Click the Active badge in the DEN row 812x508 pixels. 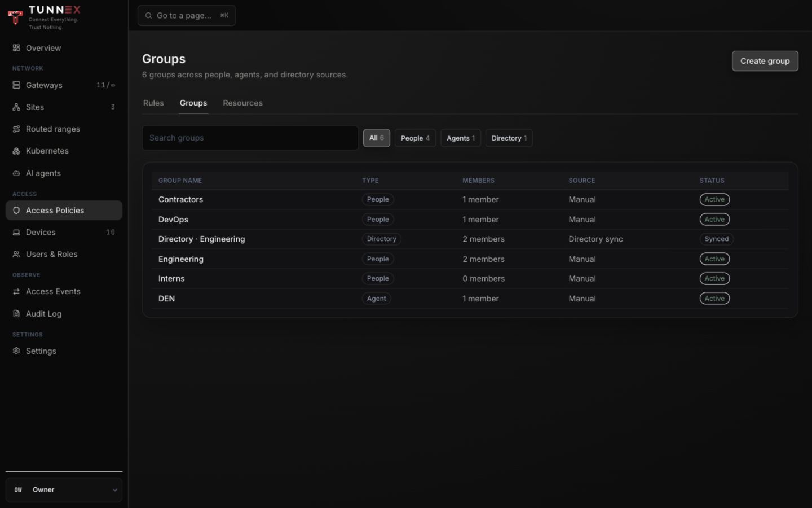[714, 299]
